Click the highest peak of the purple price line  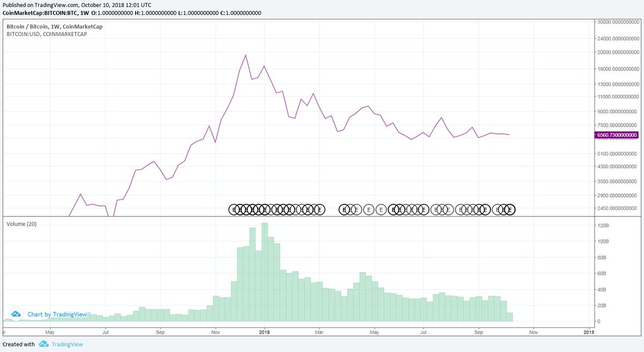point(246,55)
